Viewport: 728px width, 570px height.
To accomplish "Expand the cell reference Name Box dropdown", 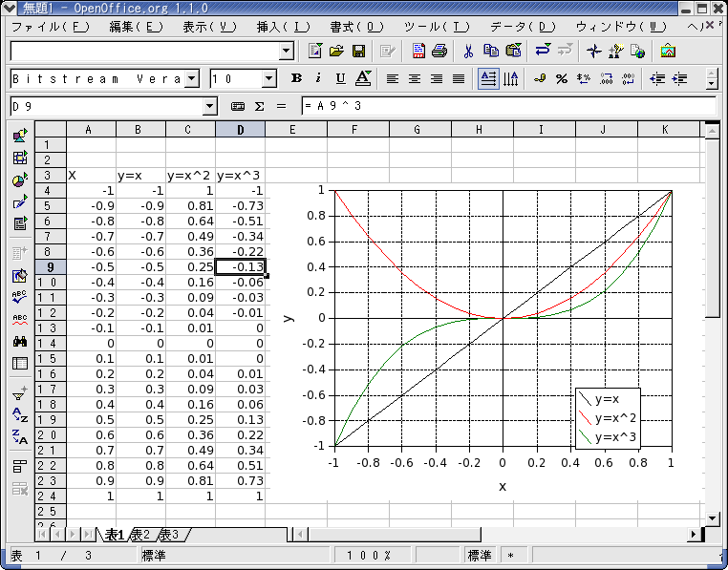I will click(x=210, y=106).
